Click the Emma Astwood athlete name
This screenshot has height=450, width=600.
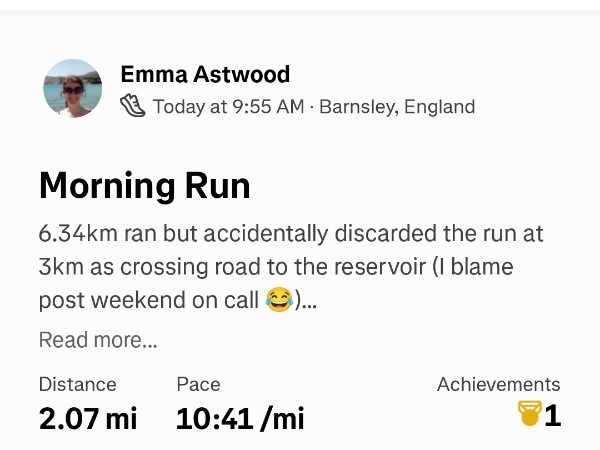(x=205, y=74)
